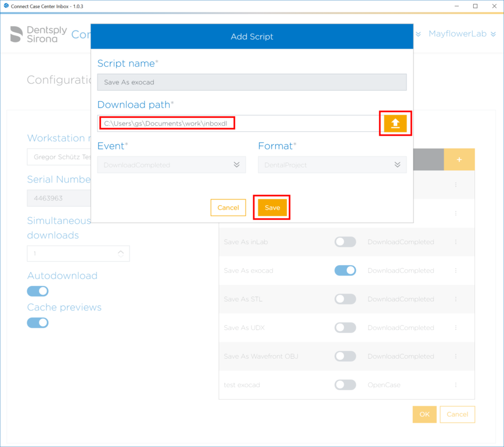Open the Format dropdown DentalProject
The height and width of the screenshot is (447, 504).
tap(332, 165)
